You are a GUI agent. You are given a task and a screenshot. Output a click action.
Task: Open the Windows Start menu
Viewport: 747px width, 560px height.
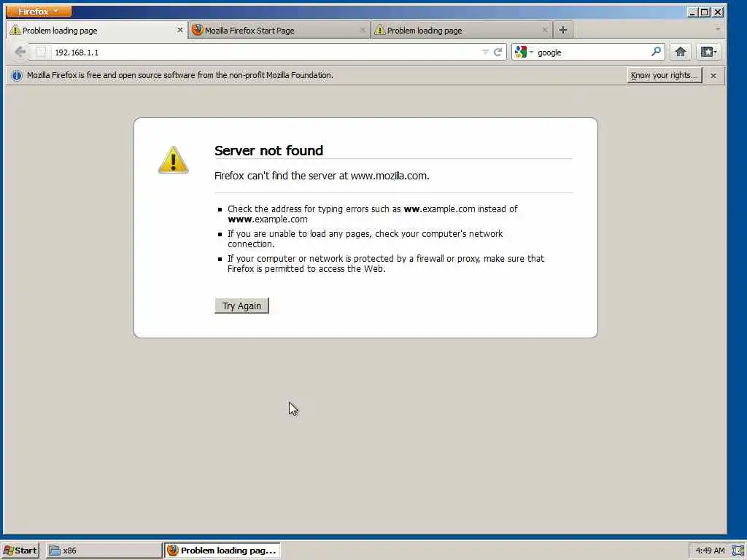pos(20,551)
